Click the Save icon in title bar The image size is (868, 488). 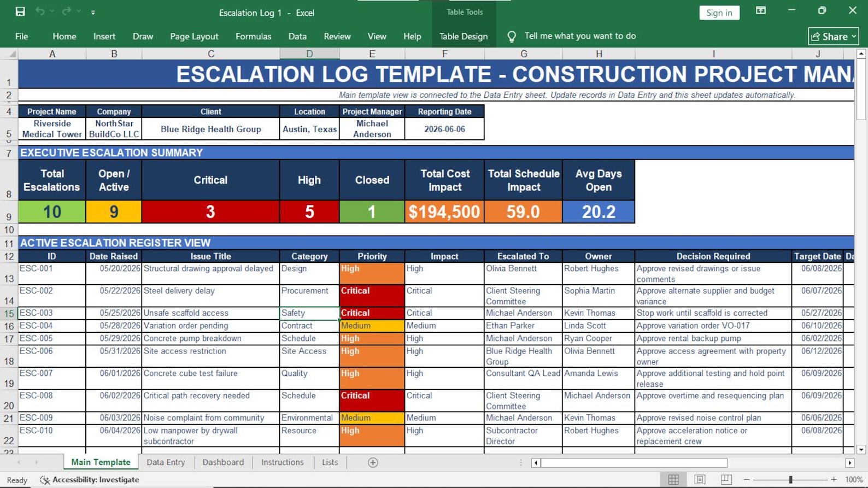coord(20,11)
